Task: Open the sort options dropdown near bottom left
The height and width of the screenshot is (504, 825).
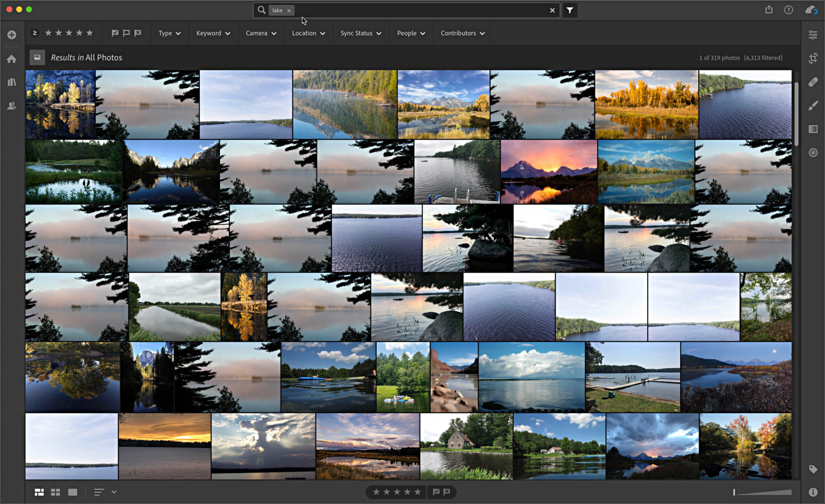Action: (x=104, y=492)
